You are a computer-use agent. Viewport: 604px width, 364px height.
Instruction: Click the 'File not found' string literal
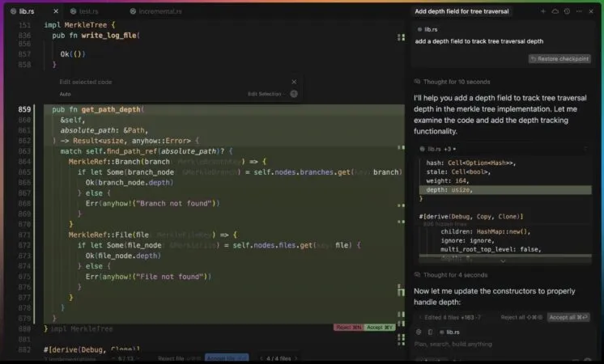pyautogui.click(x=168, y=277)
